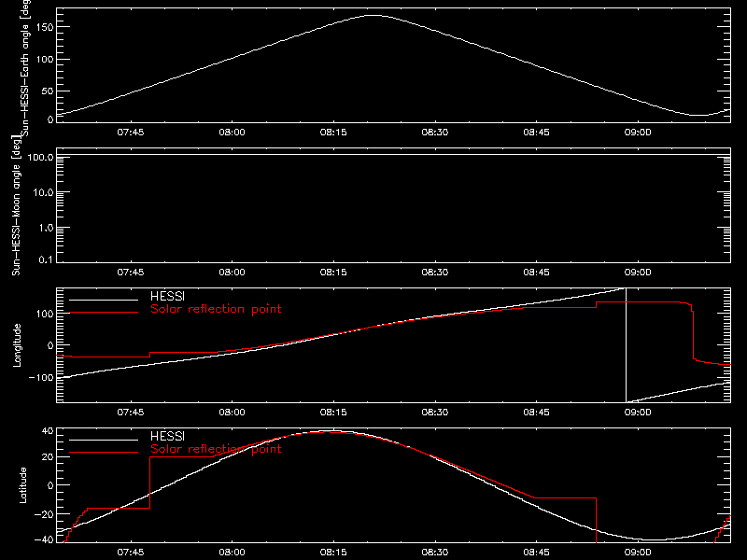Click 08:00 under the Longitude plot
747x560 pixels.
[232, 413]
